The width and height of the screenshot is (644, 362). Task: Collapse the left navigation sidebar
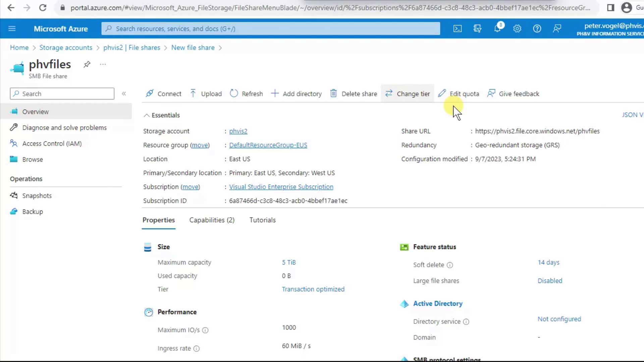pyautogui.click(x=124, y=94)
